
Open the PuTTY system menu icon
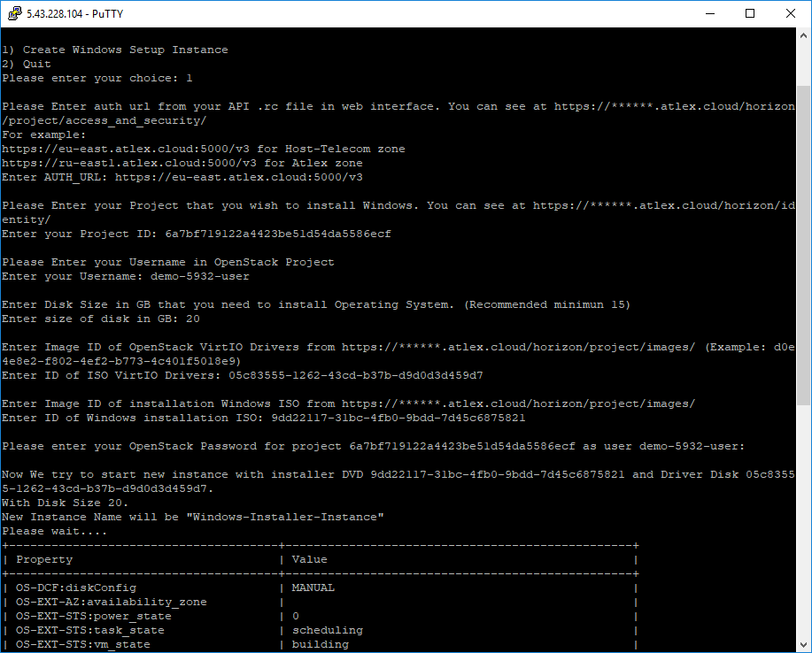[x=14, y=13]
